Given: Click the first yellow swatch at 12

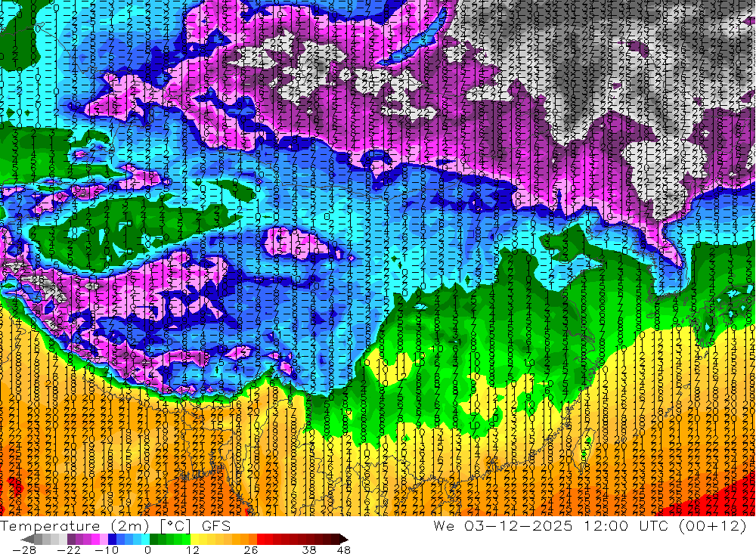Looking at the screenshot, I should click(x=194, y=539).
